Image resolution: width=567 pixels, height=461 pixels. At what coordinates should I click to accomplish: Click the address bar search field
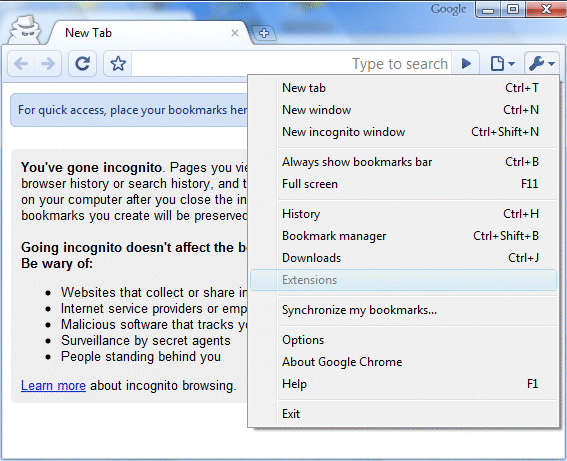[291, 64]
